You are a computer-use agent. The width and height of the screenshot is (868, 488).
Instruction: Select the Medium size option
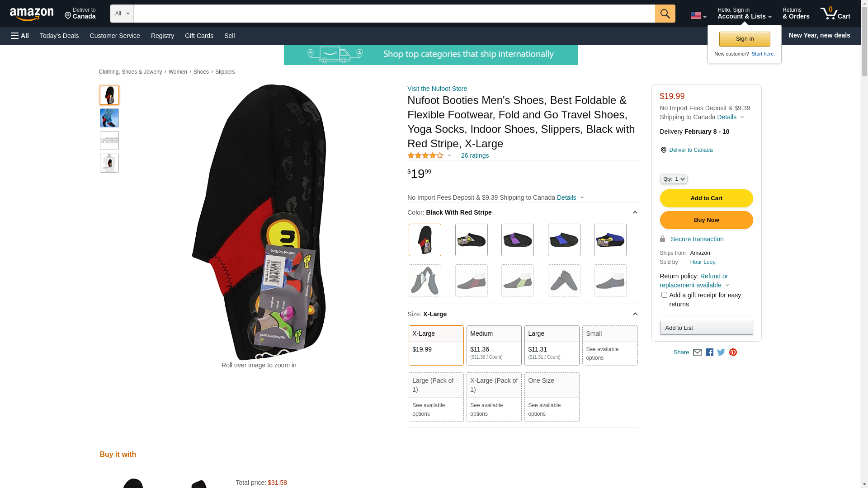coord(494,345)
